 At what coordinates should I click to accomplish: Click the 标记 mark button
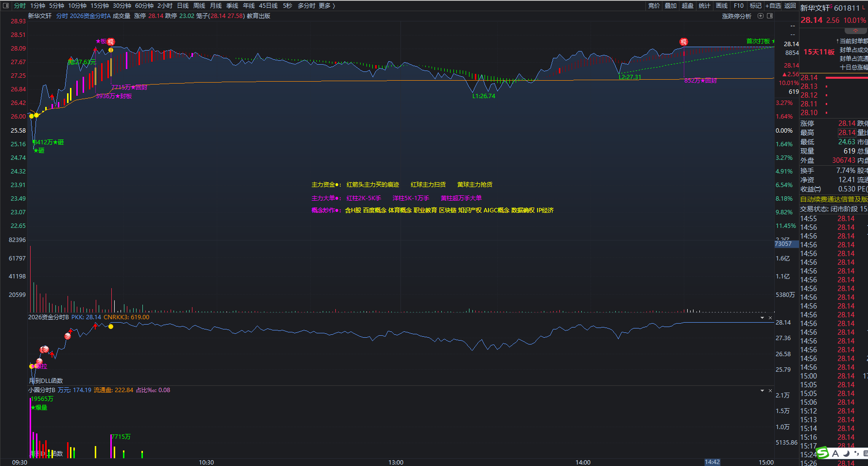coord(756,6)
